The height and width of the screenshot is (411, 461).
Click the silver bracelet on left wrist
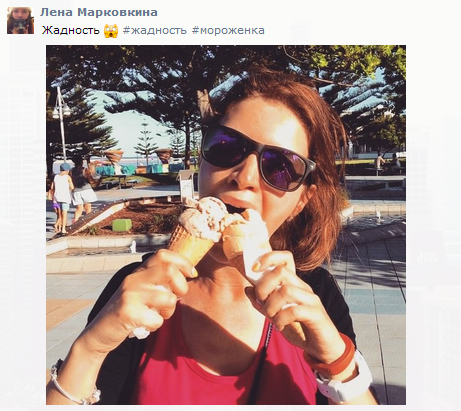pyautogui.click(x=72, y=383)
